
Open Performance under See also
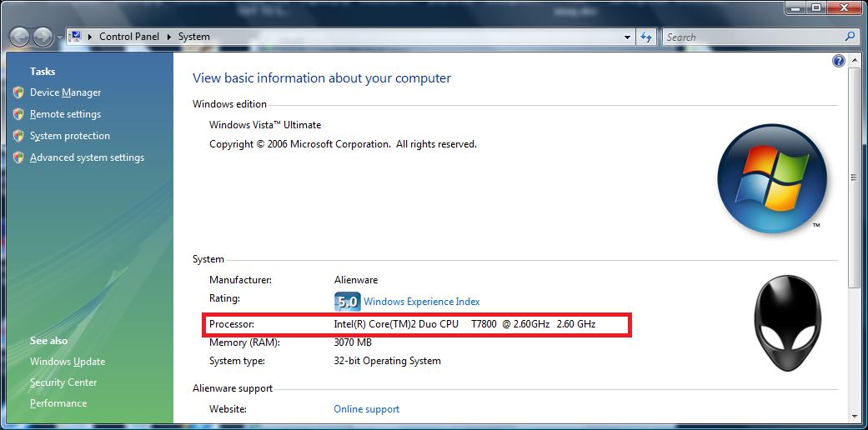(58, 403)
